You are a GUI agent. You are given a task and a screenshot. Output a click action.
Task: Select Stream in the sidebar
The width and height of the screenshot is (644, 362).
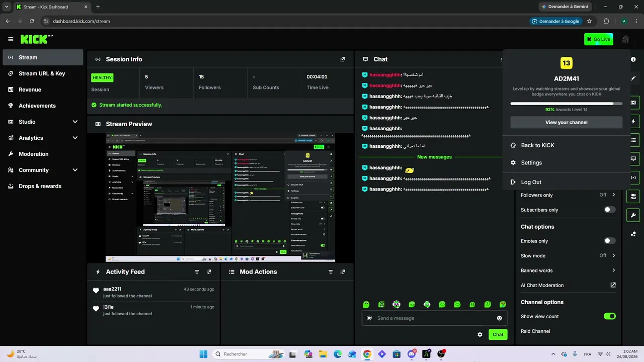coord(43,57)
